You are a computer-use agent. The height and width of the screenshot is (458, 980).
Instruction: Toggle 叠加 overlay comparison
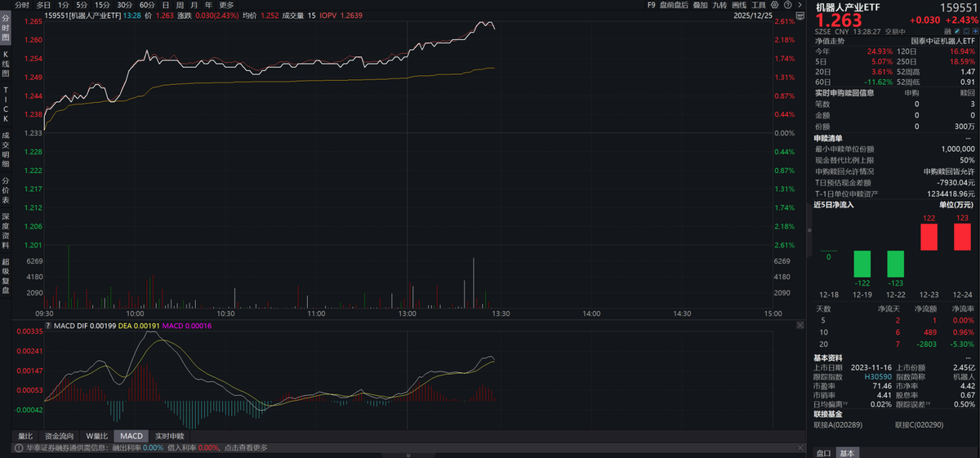[700, 5]
